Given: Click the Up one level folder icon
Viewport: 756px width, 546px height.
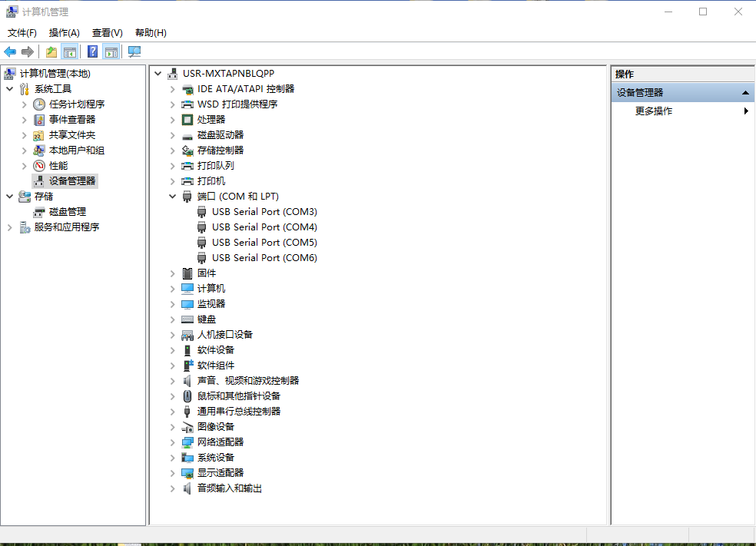Looking at the screenshot, I should (x=51, y=51).
